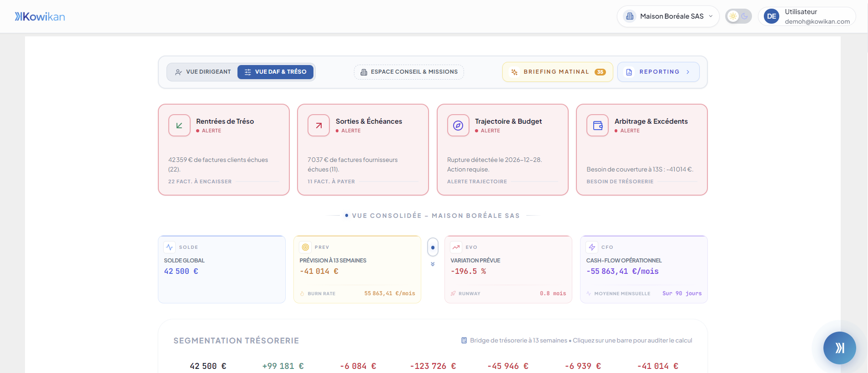Switch to Vue Dirigeant tab
The image size is (868, 373).
[203, 72]
